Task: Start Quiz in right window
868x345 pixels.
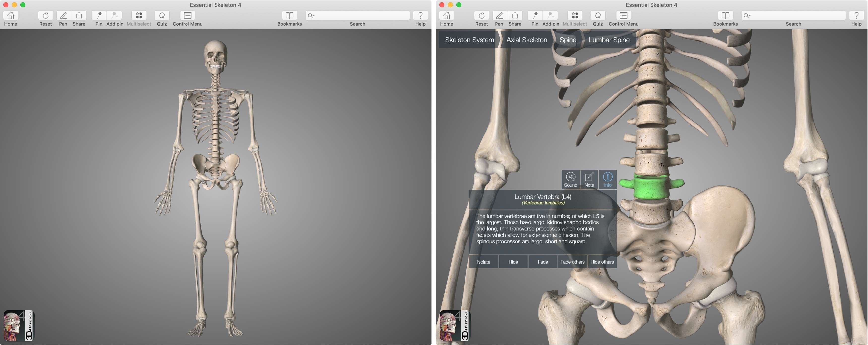Action: coord(598,15)
